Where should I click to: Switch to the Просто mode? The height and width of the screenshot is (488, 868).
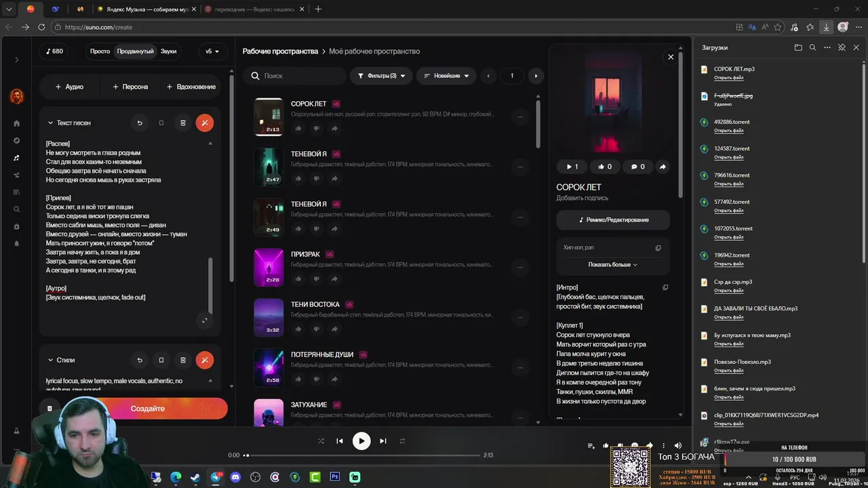pos(100,51)
